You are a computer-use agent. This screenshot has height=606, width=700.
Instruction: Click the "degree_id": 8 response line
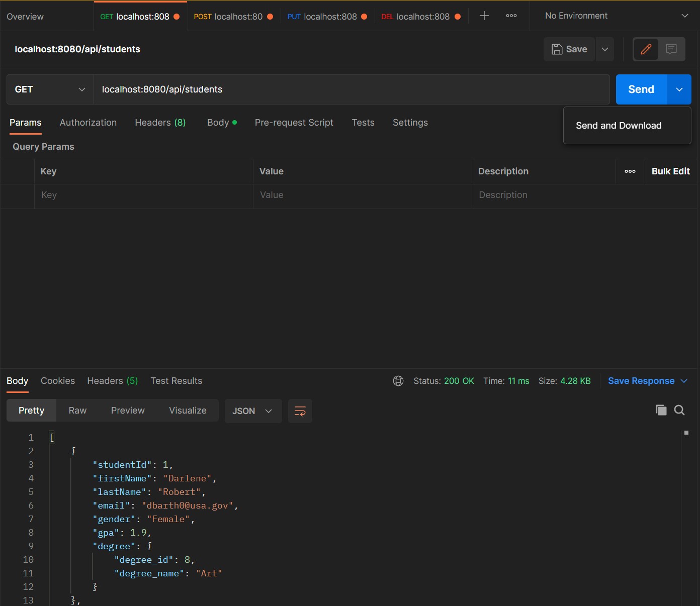coord(154,560)
